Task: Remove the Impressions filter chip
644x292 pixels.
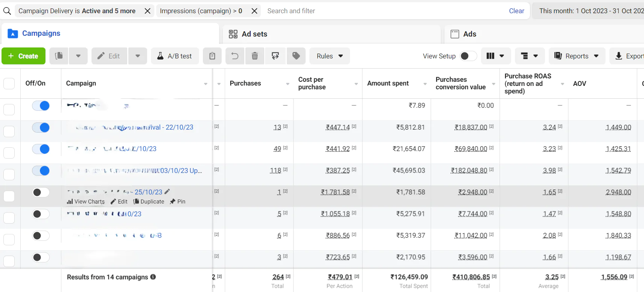Action: coord(254,11)
